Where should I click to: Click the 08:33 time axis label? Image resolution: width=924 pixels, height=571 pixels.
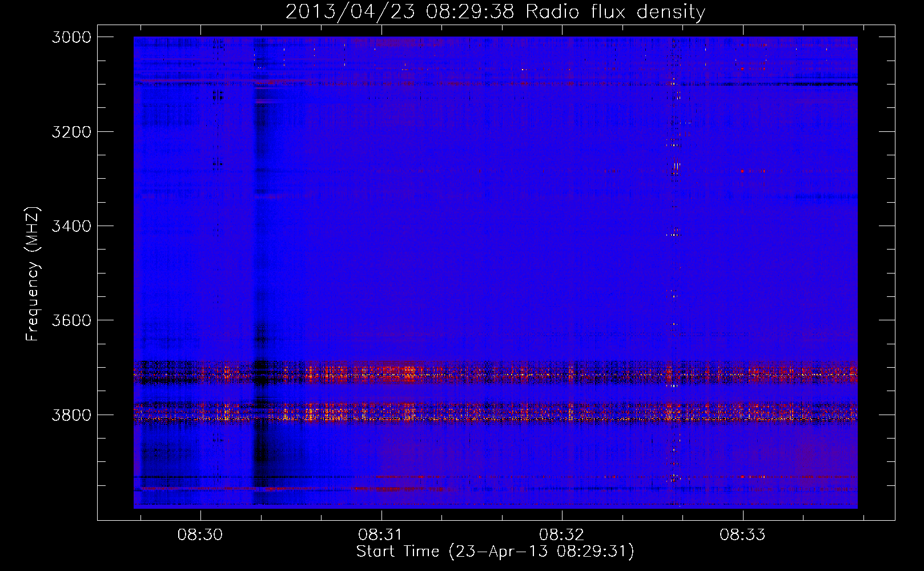tap(742, 535)
